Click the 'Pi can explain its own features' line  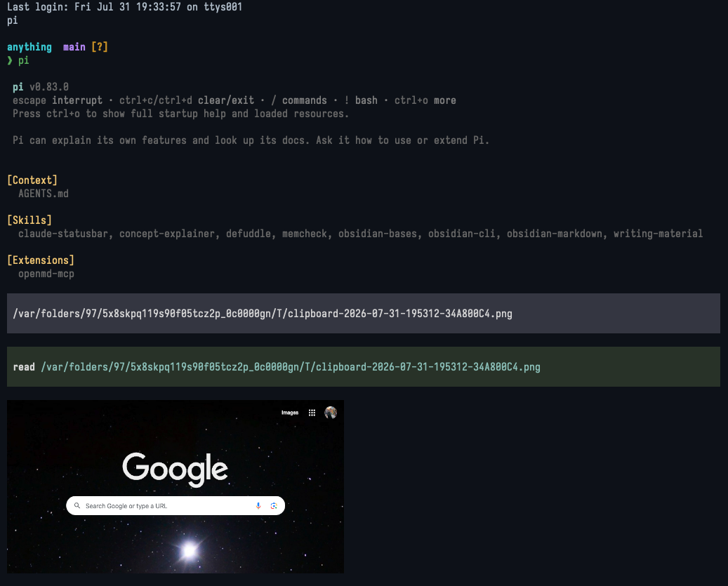pyautogui.click(x=251, y=140)
